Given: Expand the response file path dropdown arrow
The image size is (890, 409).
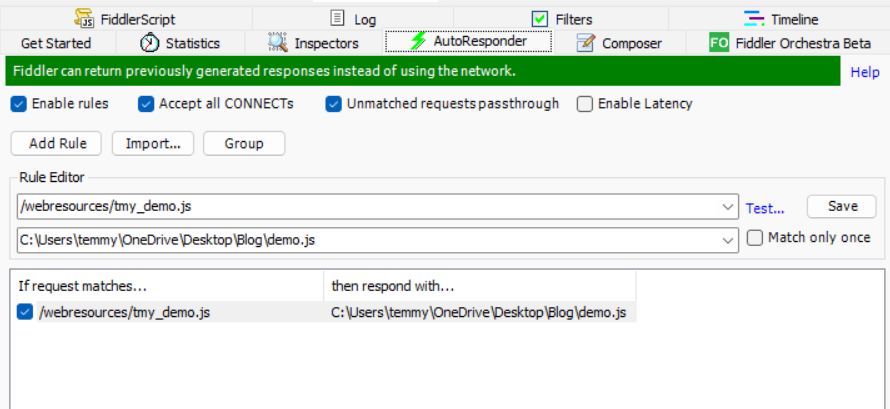Looking at the screenshot, I should (728, 241).
